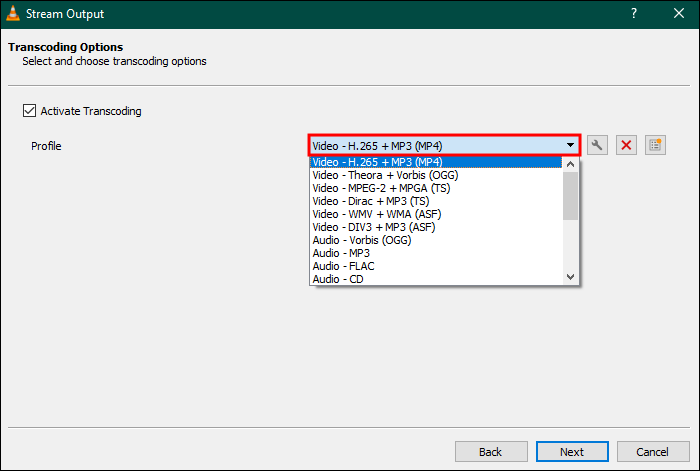The width and height of the screenshot is (700, 471).
Task: Close the Stream Output dialog
Action: [x=679, y=14]
